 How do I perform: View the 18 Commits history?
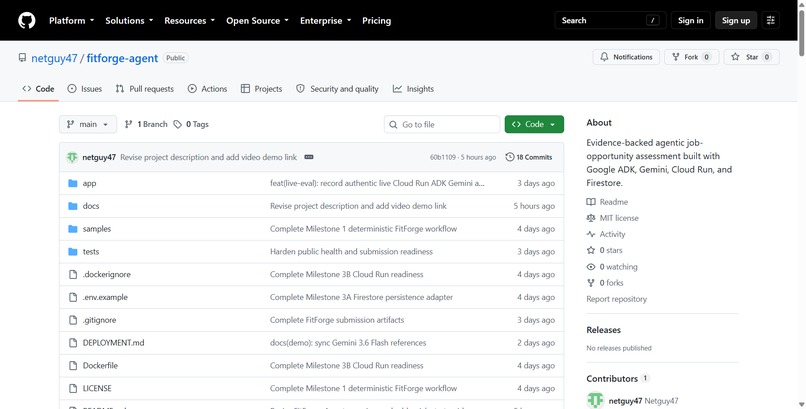[x=528, y=157]
